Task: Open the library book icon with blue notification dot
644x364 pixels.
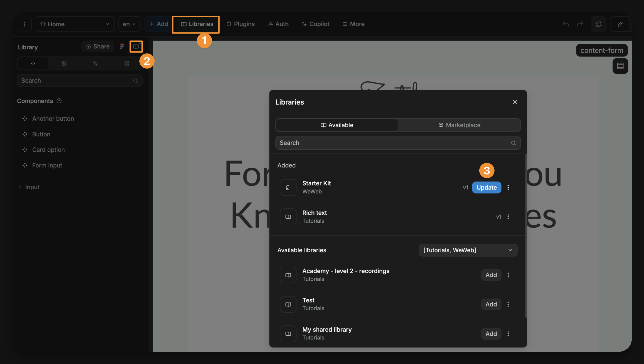Action: tap(136, 46)
